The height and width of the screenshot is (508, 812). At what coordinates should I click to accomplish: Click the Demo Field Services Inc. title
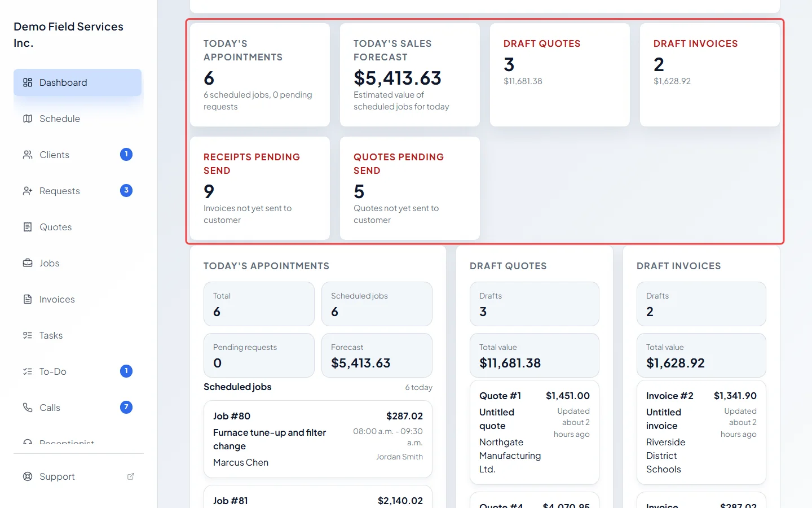pos(68,34)
